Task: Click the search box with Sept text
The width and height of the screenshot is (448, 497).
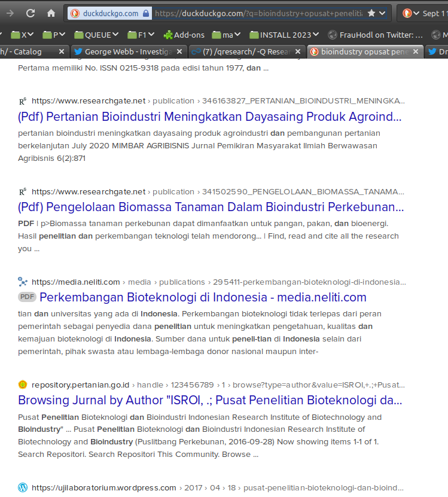Action: coord(435,13)
